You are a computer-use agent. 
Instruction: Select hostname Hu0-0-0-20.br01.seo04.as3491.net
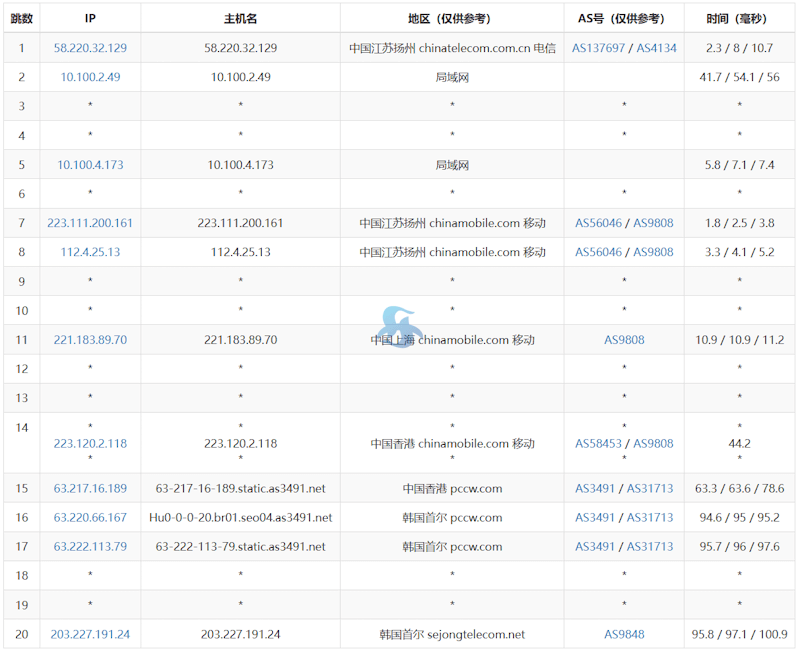point(240,517)
